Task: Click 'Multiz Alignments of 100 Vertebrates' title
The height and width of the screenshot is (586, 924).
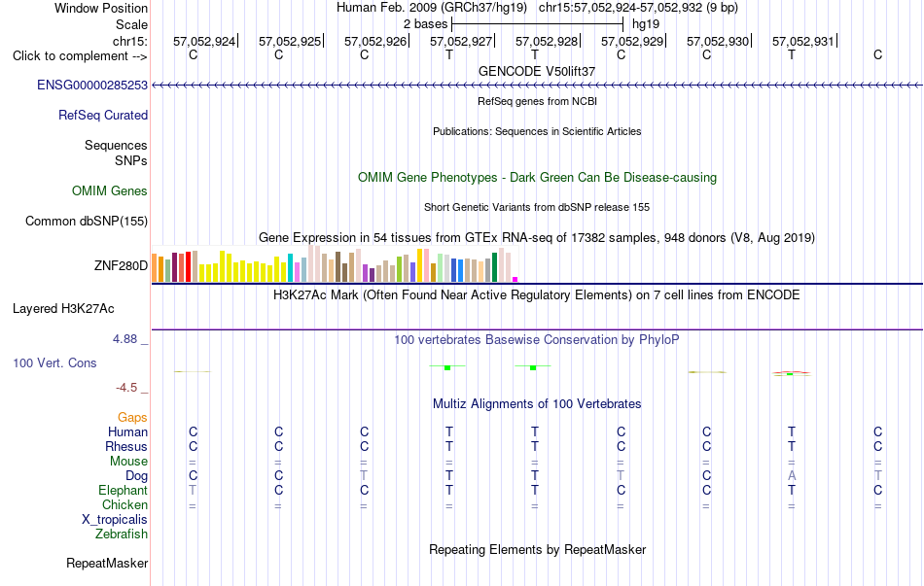Action: 537,404
